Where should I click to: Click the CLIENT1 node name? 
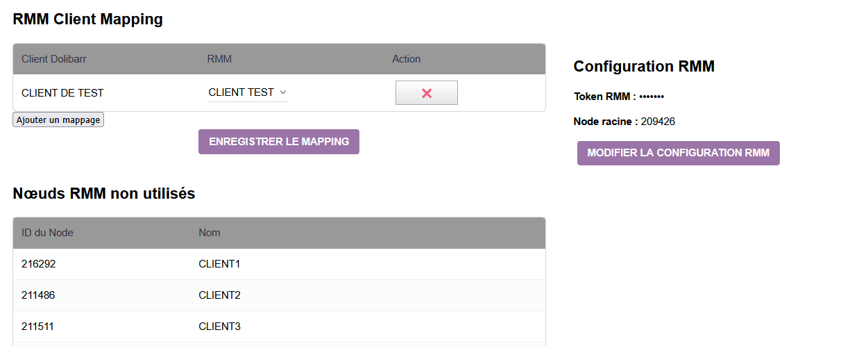click(219, 264)
